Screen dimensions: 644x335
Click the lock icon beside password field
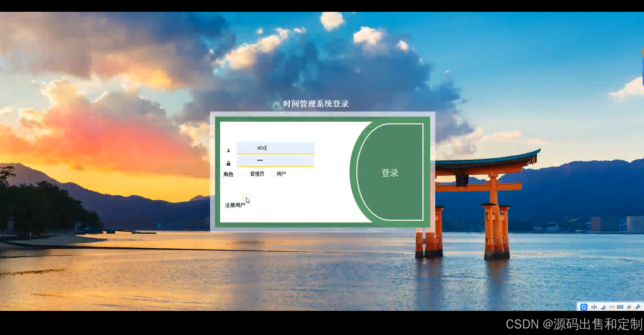tap(228, 163)
